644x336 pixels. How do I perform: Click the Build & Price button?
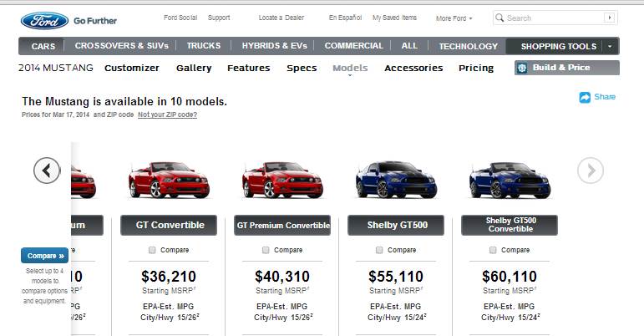pyautogui.click(x=567, y=68)
